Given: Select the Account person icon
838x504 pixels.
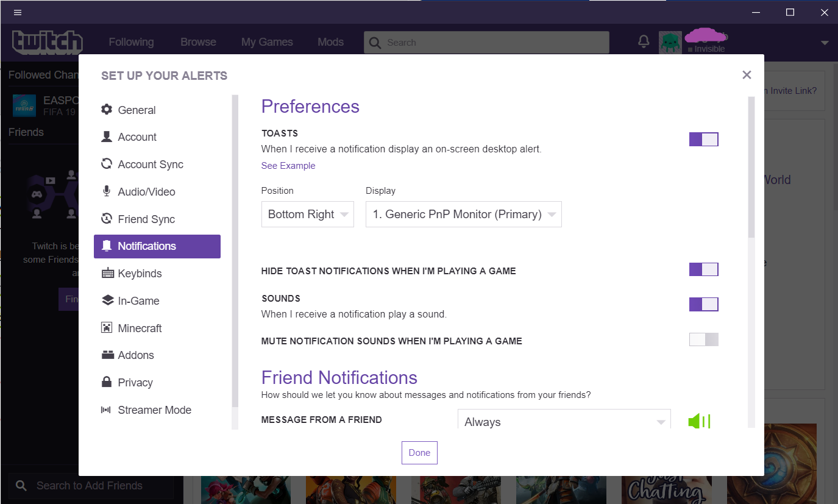Looking at the screenshot, I should (107, 137).
